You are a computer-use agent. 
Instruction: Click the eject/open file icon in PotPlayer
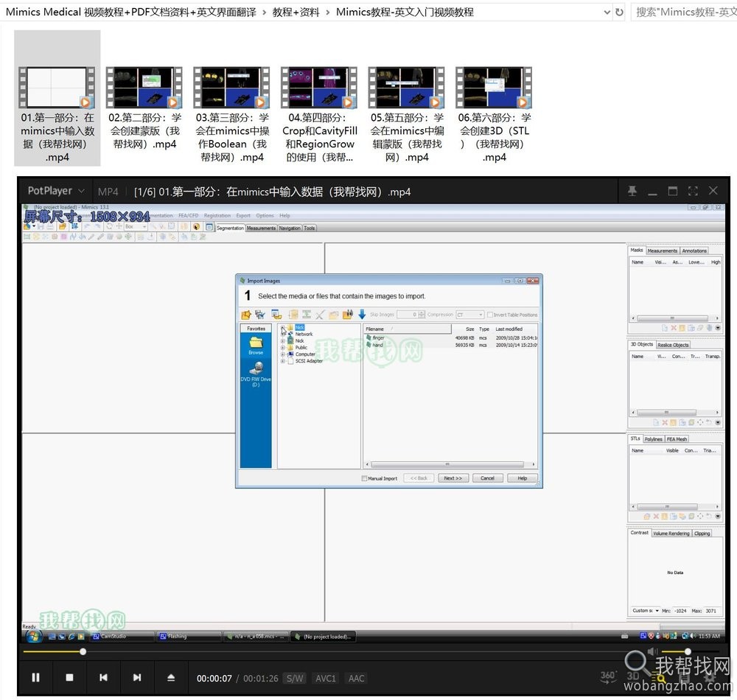tap(171, 677)
